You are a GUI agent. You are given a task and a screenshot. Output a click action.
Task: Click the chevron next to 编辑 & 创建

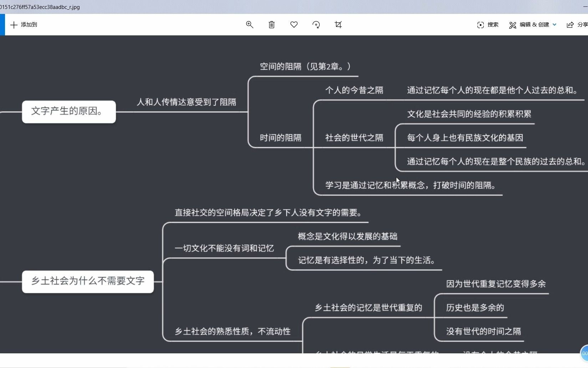coord(554,25)
